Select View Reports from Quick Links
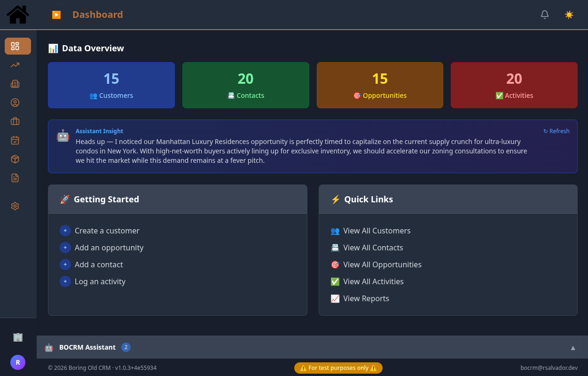 [x=366, y=298]
